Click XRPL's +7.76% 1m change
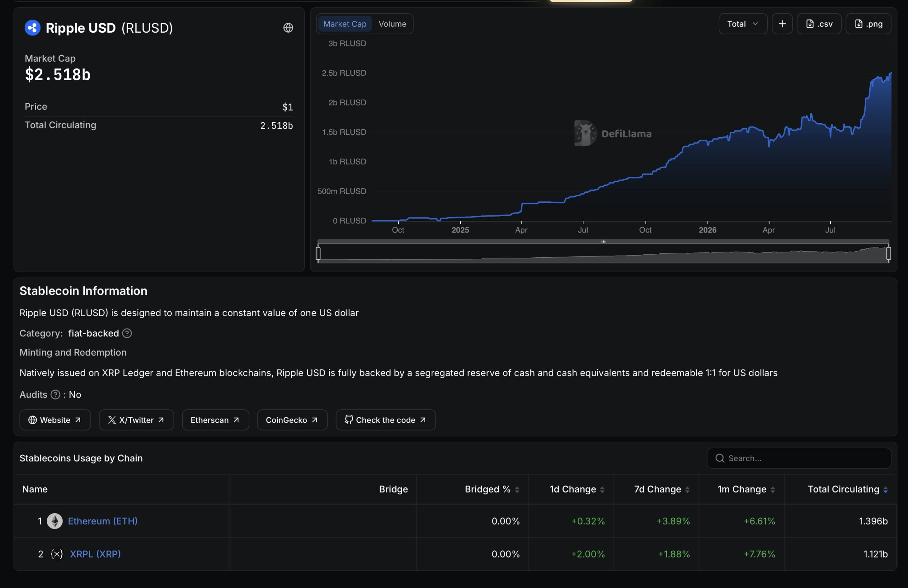Viewport: 908px width, 588px height. (x=759, y=554)
